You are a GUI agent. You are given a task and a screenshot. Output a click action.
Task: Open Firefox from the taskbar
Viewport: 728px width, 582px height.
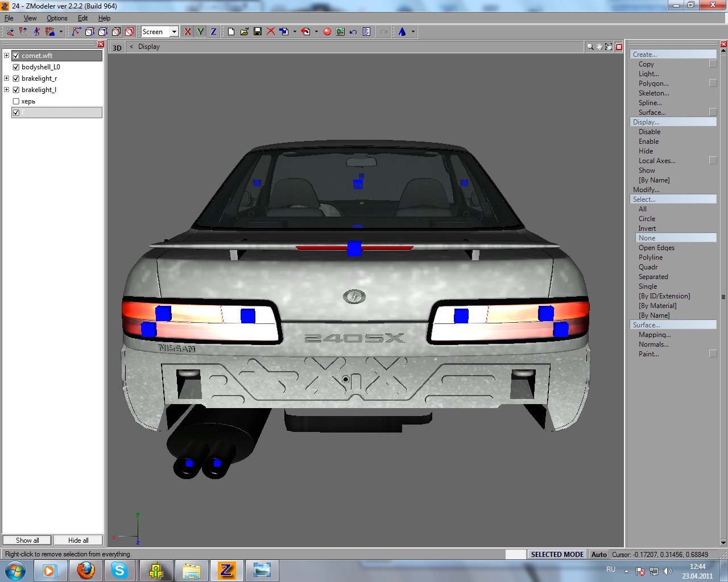(86, 570)
